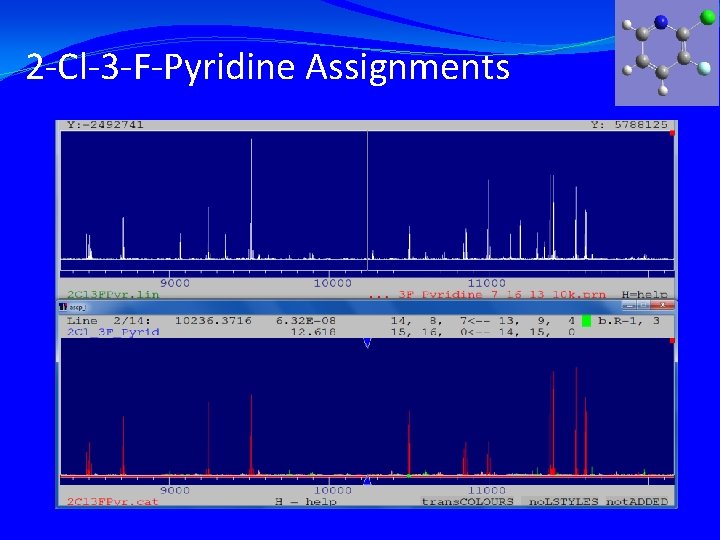720x540 pixels.
Task: Click the red corner marker of the lower spectrum
Action: tap(672, 341)
